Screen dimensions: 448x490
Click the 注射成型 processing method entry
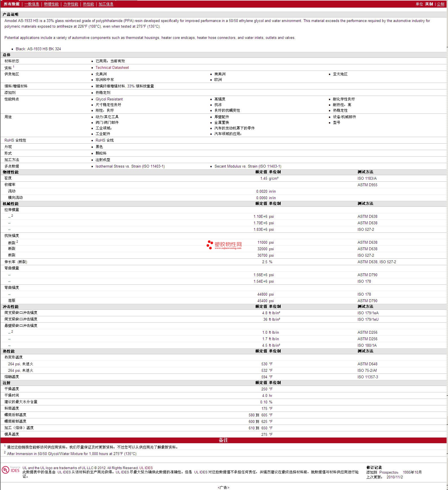pyautogui.click(x=103, y=160)
